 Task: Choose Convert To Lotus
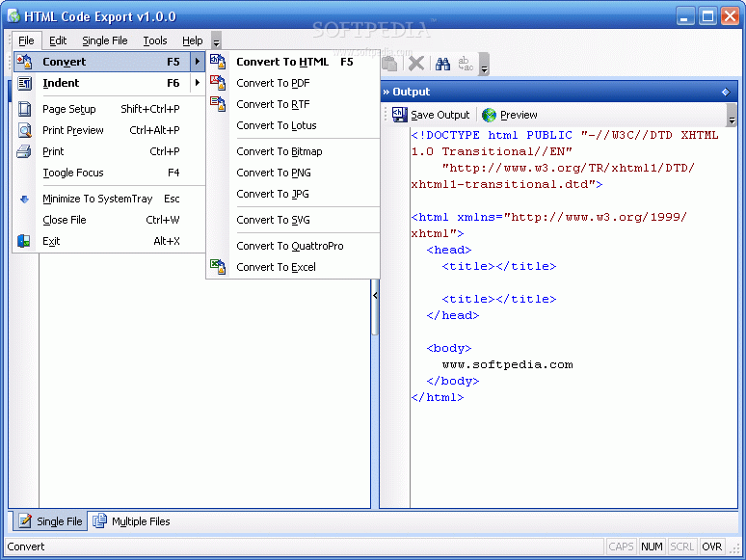[293, 125]
